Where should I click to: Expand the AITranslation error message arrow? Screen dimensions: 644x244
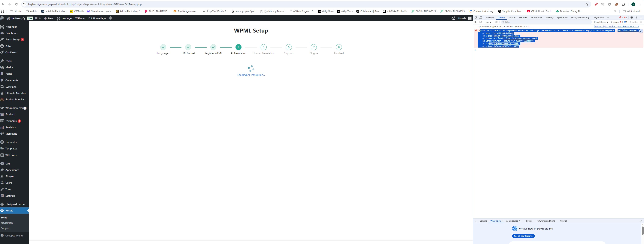tap(479, 31)
